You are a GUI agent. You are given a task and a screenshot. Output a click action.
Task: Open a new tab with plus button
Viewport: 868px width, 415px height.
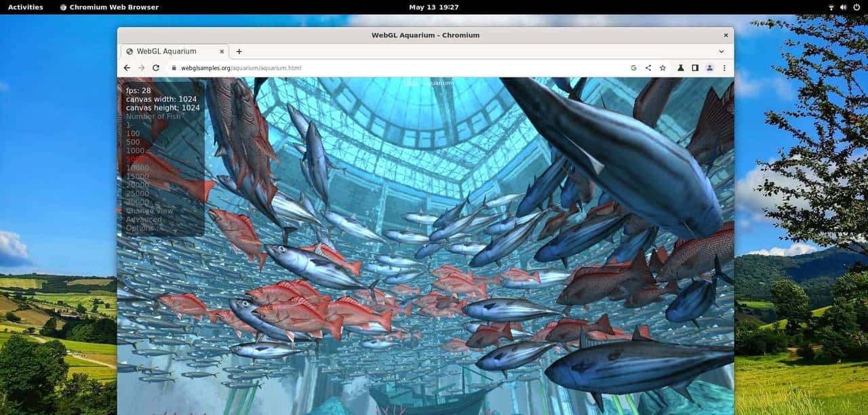[239, 52]
